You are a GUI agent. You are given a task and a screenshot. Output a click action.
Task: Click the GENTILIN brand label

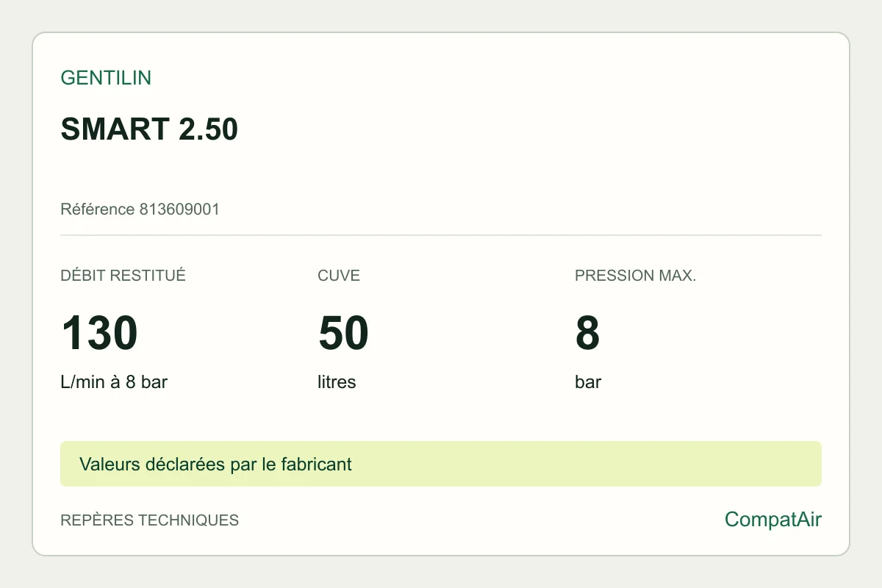[x=106, y=78]
